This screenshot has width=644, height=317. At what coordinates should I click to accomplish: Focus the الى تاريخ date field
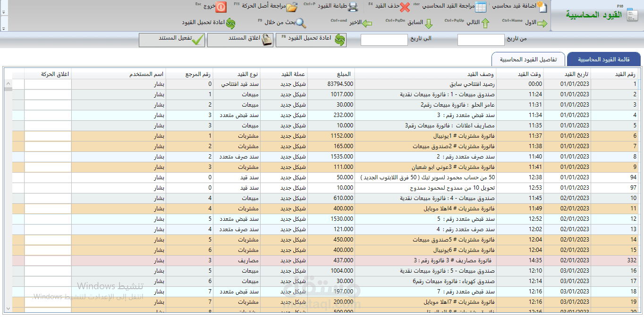click(384, 40)
